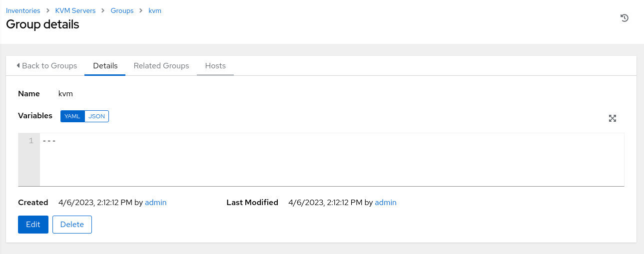Click the Edit button
Image resolution: width=644 pixels, height=254 pixels.
point(33,225)
